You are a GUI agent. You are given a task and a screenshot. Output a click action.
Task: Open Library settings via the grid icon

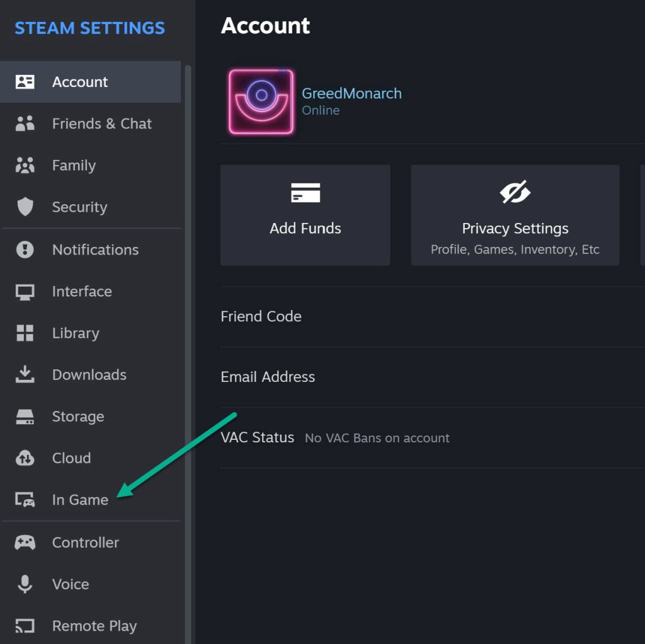[x=25, y=333]
